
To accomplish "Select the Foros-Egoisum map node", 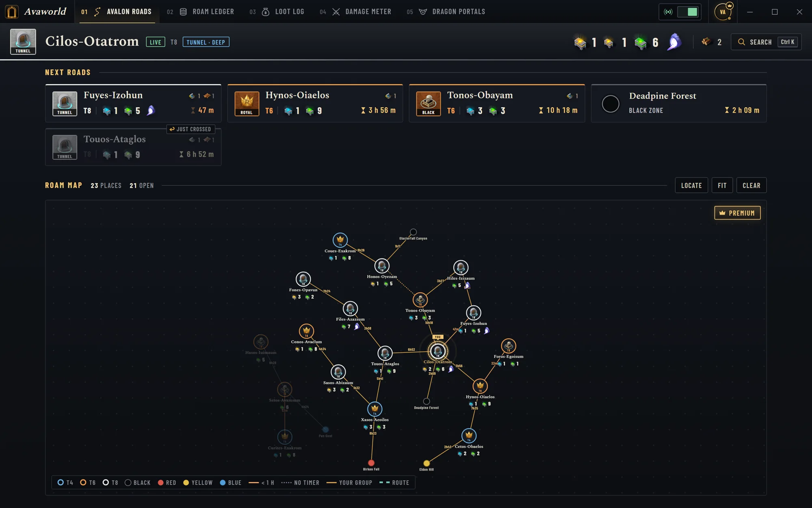I will pyautogui.click(x=508, y=346).
